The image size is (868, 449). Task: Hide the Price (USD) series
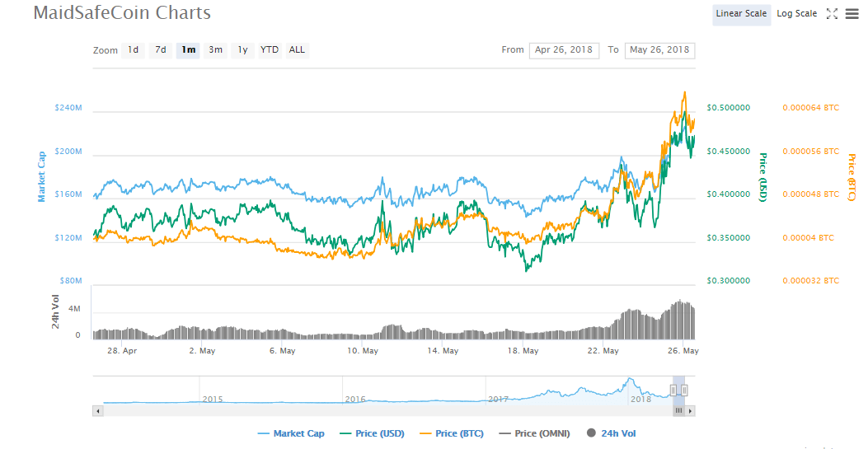(x=372, y=433)
